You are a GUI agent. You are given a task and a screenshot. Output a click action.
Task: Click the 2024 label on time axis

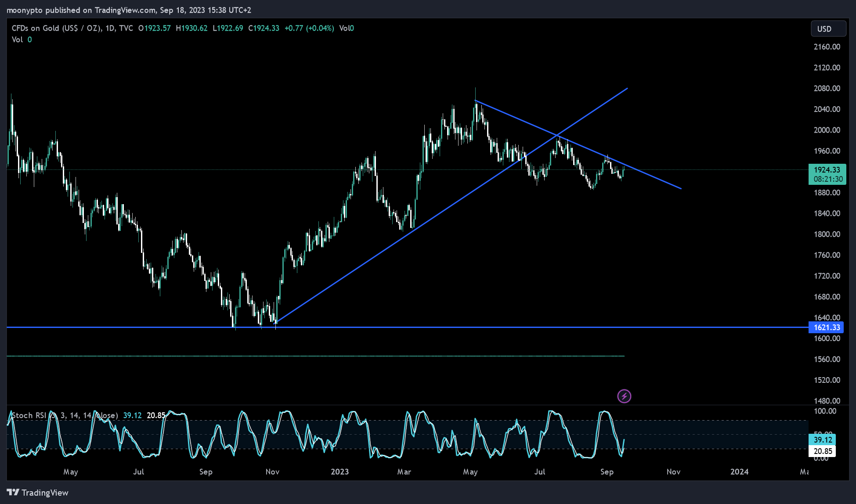click(739, 472)
